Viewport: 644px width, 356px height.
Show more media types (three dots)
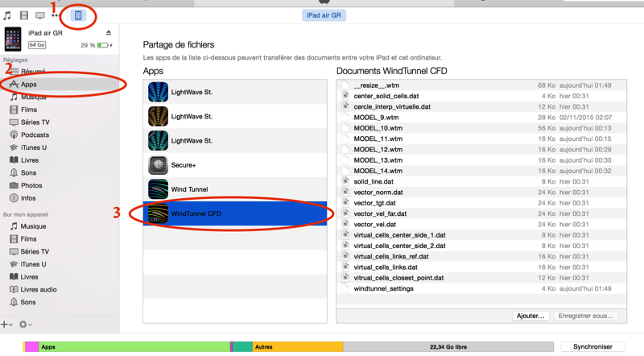click(55, 15)
